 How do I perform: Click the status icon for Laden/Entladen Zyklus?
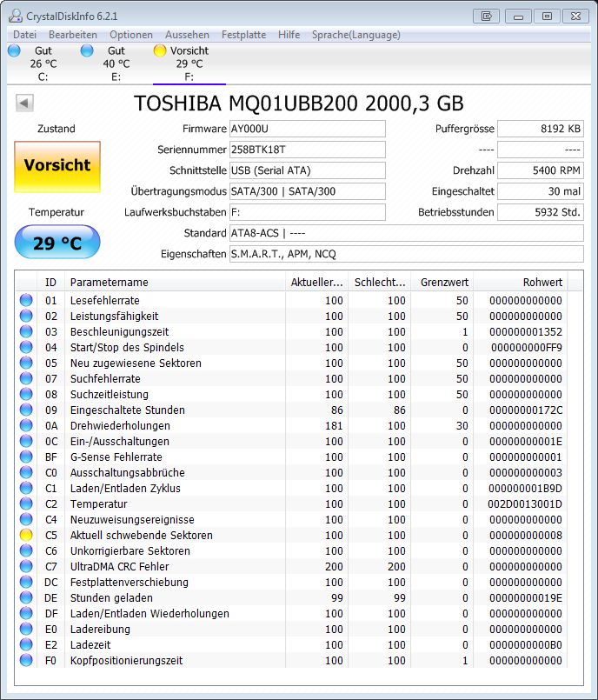point(26,488)
